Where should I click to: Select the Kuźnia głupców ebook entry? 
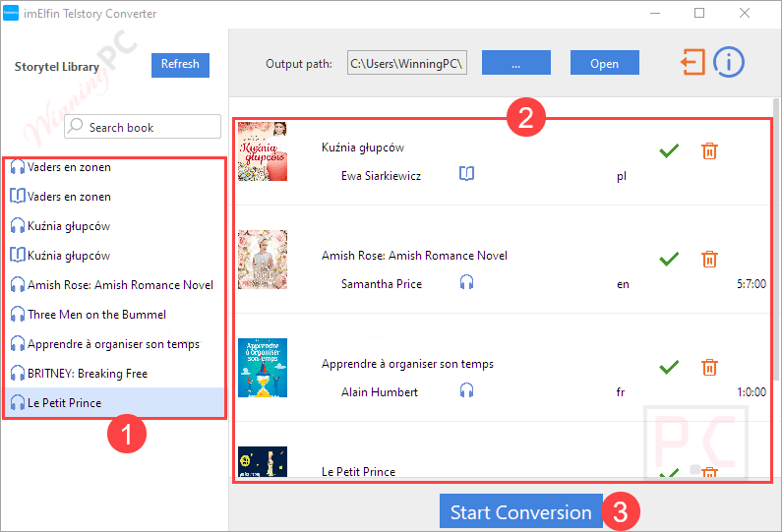pos(115,256)
